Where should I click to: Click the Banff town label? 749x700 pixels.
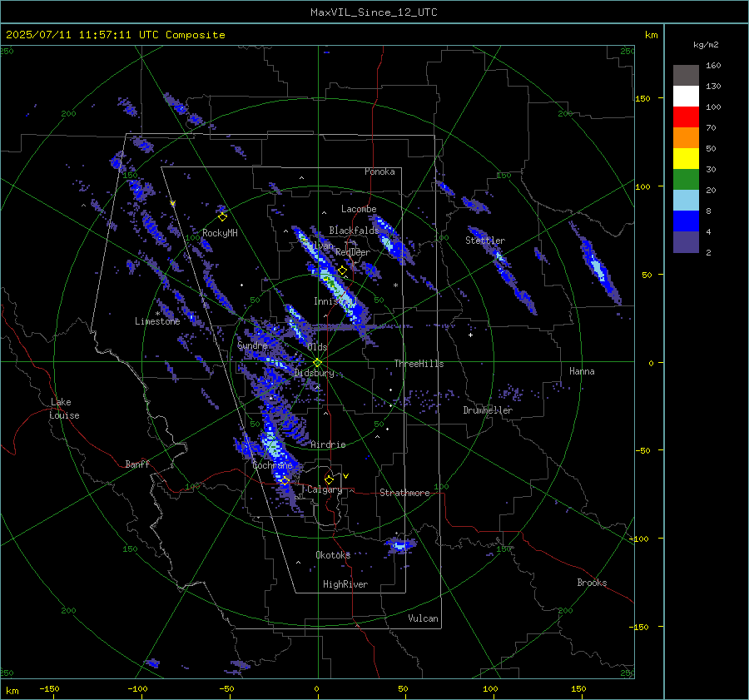(137, 464)
